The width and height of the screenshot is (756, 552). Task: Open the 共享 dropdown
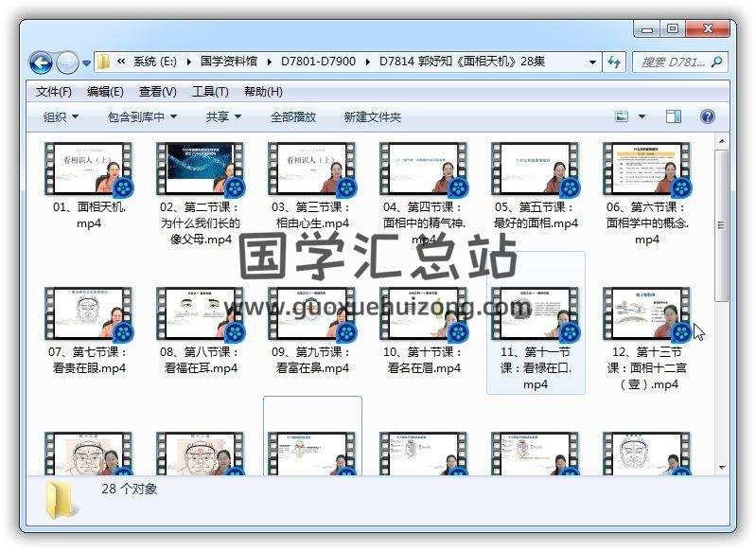(x=223, y=116)
